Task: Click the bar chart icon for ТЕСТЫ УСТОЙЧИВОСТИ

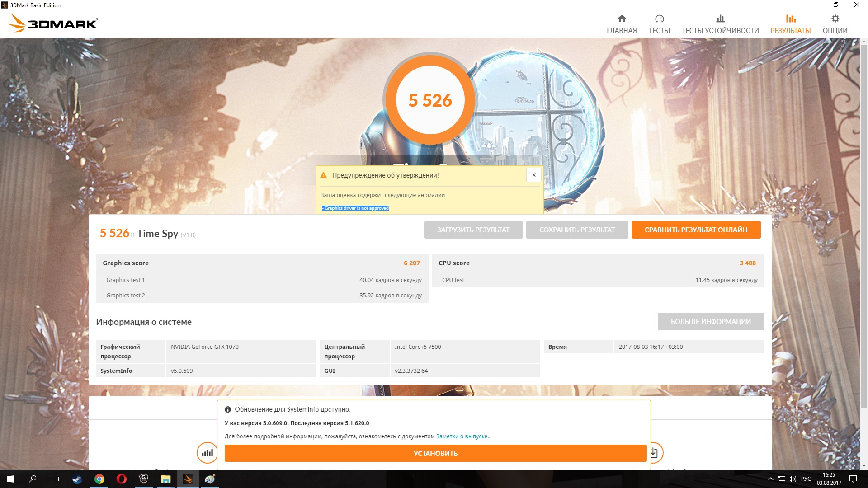Action: 720,19
